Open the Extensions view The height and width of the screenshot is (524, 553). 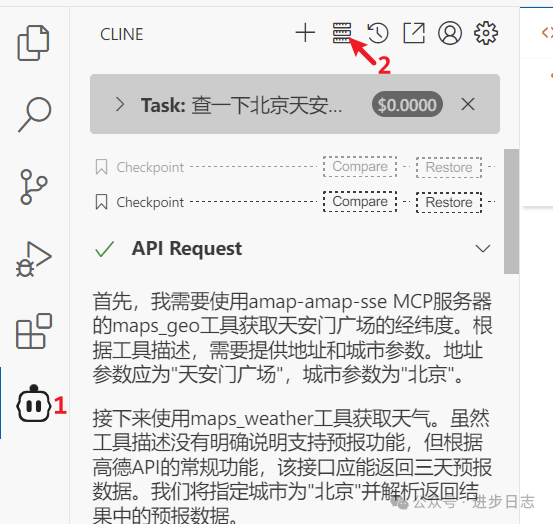click(x=34, y=331)
